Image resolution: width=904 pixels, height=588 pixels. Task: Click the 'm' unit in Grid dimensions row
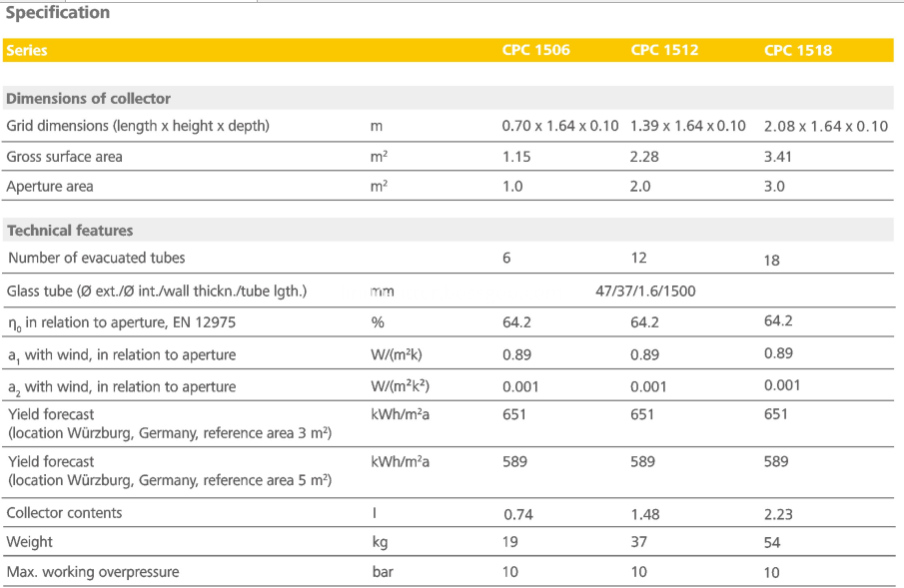click(377, 127)
